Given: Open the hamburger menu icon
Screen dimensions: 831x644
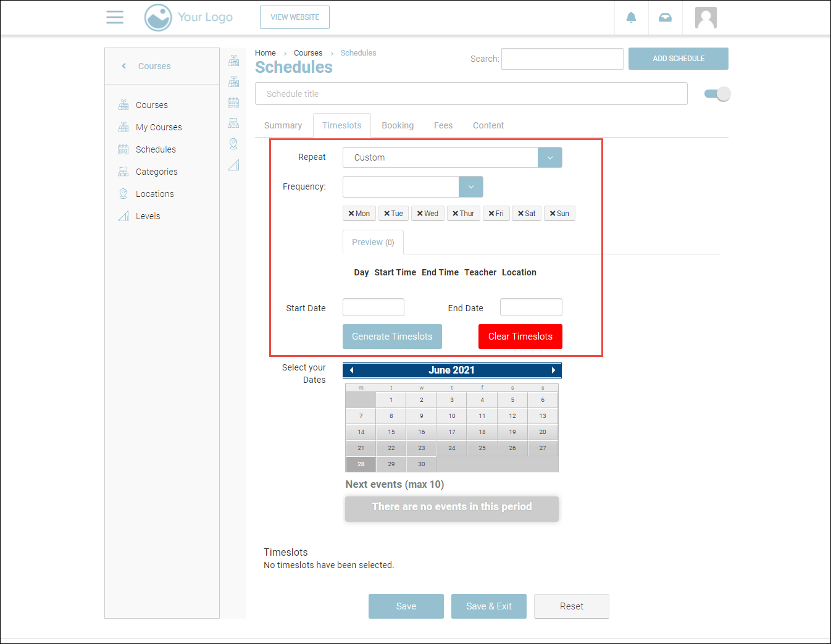Looking at the screenshot, I should click(115, 17).
